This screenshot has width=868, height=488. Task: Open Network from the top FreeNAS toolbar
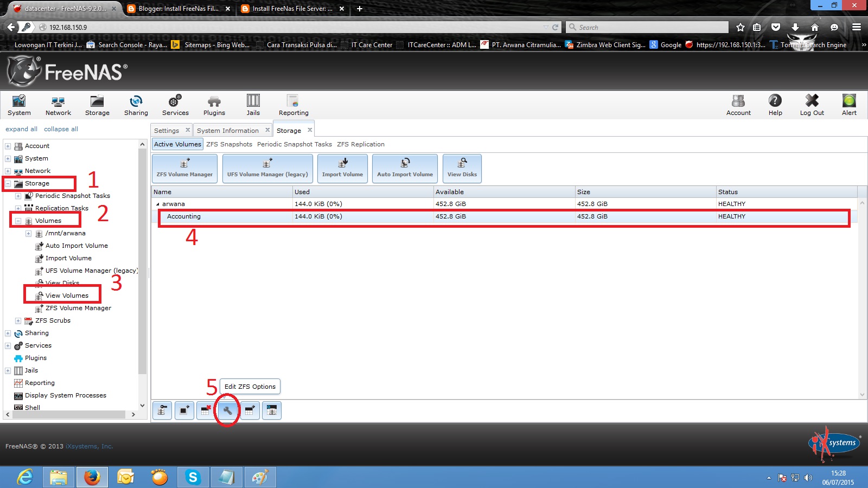(x=58, y=105)
